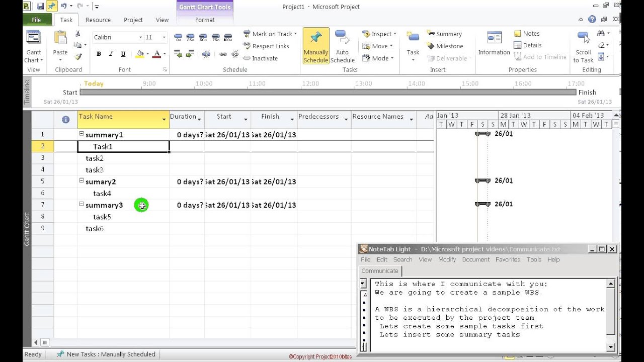
Task: Indent the selected task
Action: [x=190, y=53]
